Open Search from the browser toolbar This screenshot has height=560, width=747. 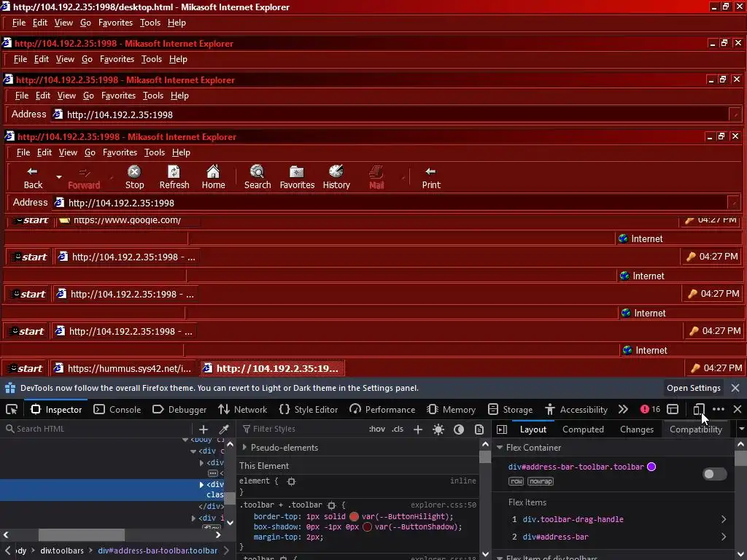(x=258, y=178)
